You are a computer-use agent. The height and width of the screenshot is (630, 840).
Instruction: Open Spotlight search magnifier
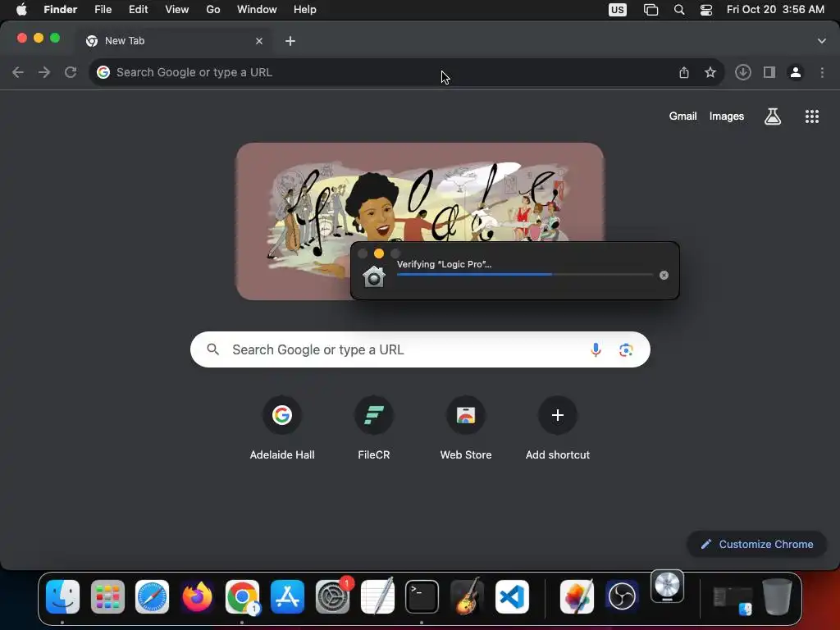point(679,10)
